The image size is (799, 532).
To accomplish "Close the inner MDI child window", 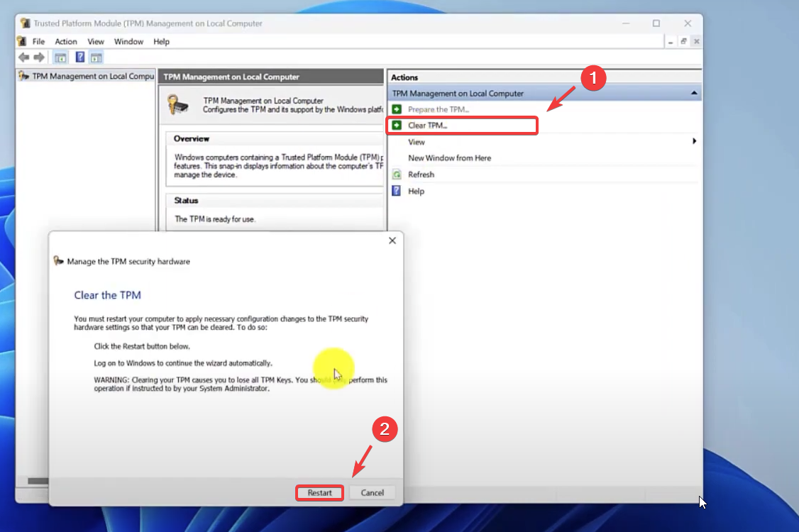I will click(x=697, y=41).
